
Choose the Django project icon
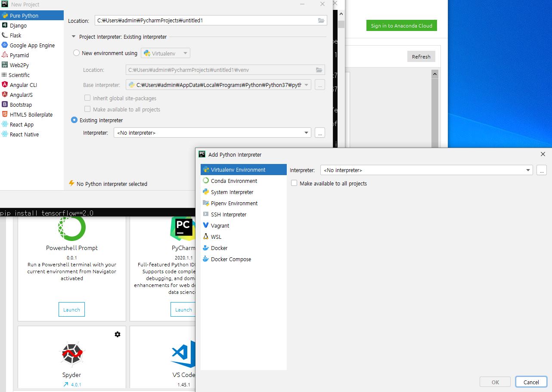(5, 25)
